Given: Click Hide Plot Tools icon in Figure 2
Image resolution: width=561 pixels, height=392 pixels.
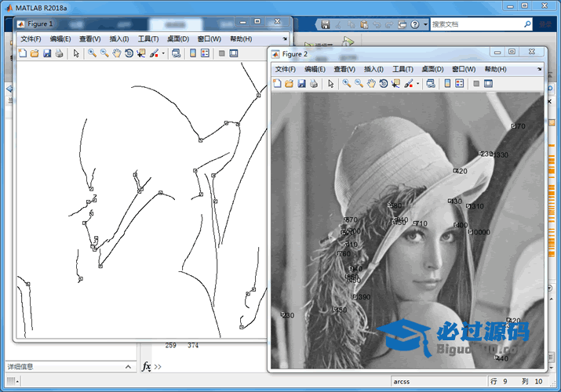Looking at the screenshot, I should click(x=476, y=84).
